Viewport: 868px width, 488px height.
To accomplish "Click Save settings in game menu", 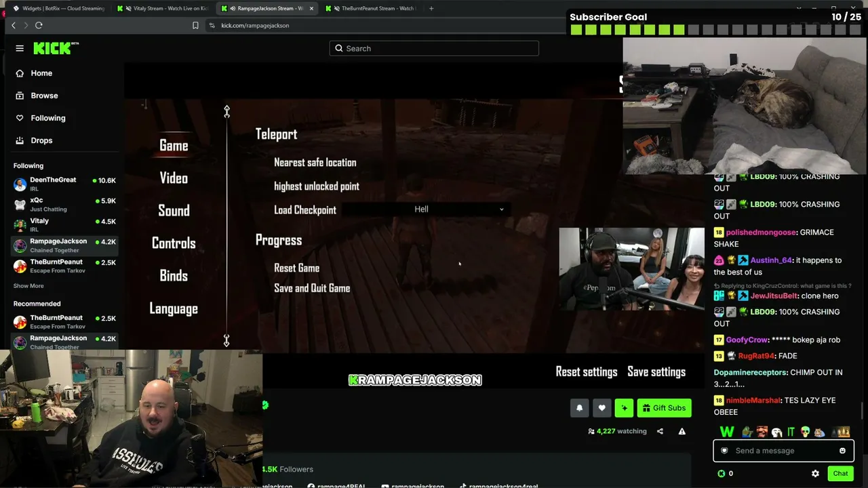I will (x=656, y=371).
